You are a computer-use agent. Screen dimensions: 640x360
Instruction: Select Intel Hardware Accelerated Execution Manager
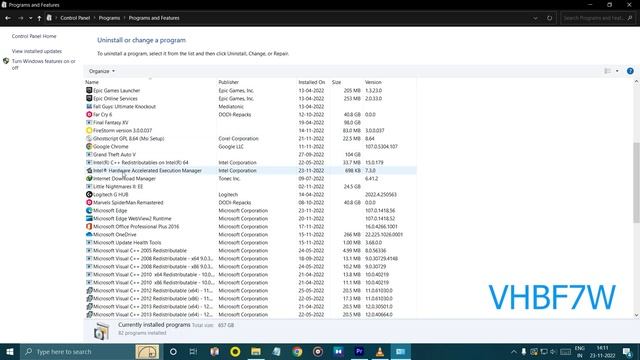point(251,171)
